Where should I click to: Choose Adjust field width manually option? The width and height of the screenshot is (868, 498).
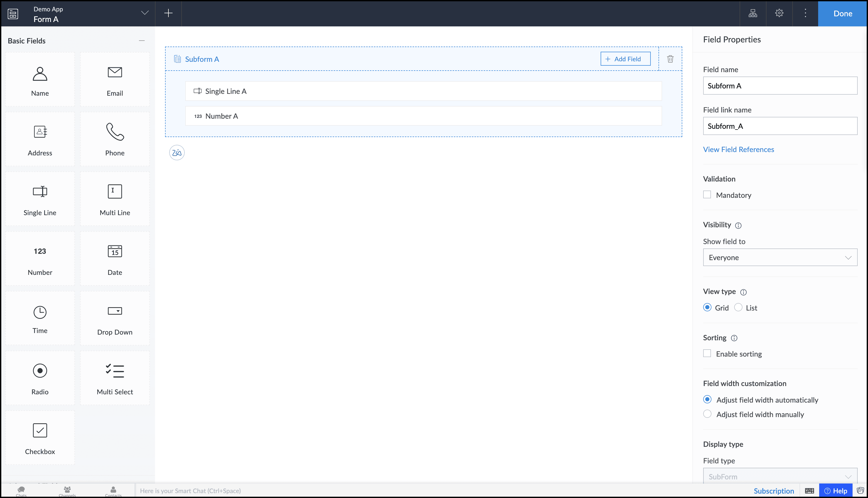click(707, 414)
